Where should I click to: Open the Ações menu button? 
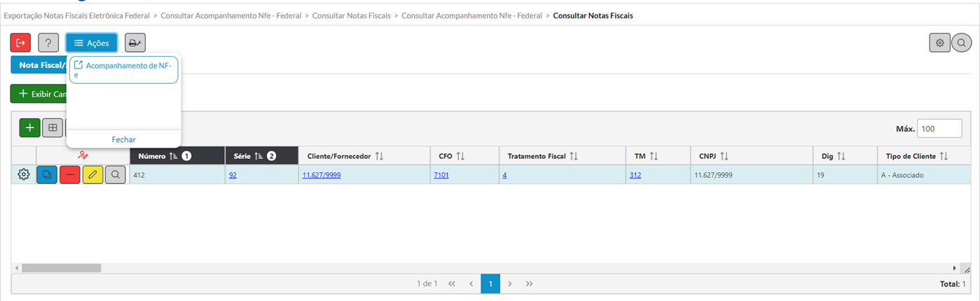(92, 43)
